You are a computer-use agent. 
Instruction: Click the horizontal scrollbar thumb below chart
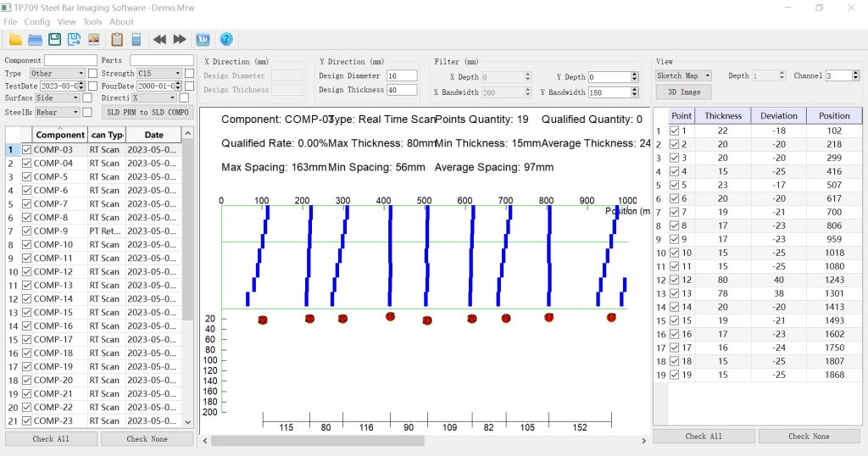(x=318, y=441)
